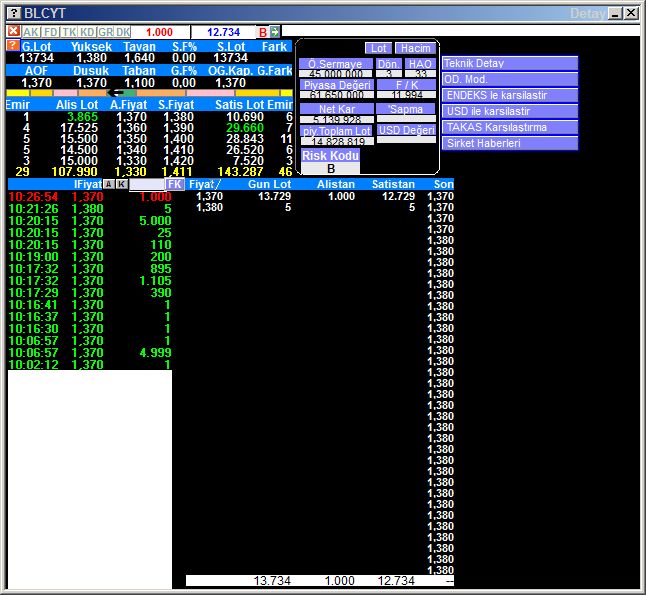The image size is (646, 595).
Task: Click the Piyasa Değeri label
Action: tap(337, 85)
